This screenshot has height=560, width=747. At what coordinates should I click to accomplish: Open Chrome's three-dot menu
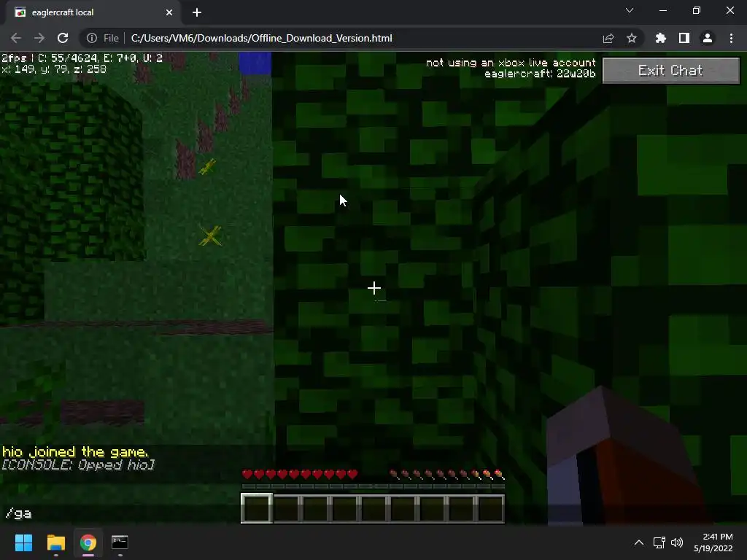(x=731, y=38)
